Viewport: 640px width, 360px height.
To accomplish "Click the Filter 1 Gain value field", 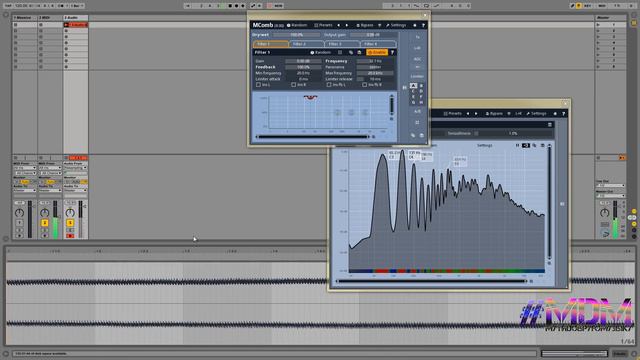I will point(303,61).
